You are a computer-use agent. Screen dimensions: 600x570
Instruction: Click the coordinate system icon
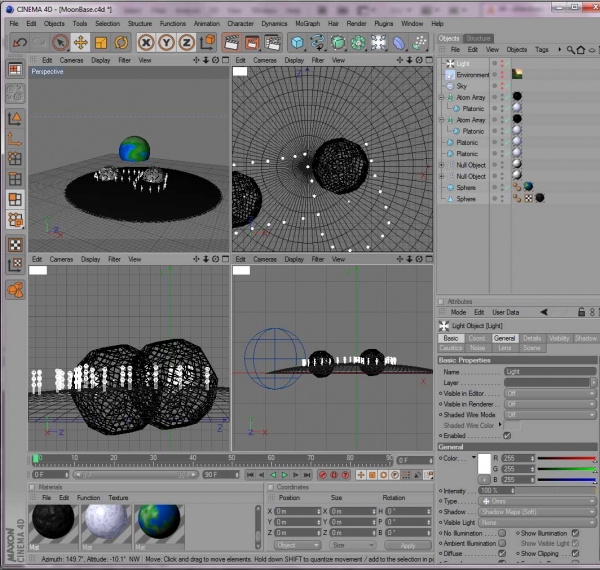[207, 42]
